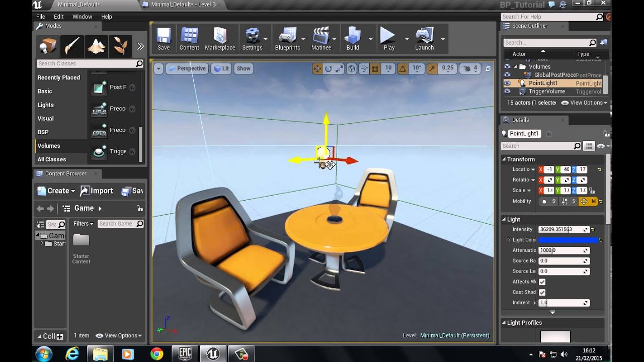Viewport: 644px width, 362px height.
Task: Select the scale gizmo tool in viewport
Action: click(x=340, y=68)
